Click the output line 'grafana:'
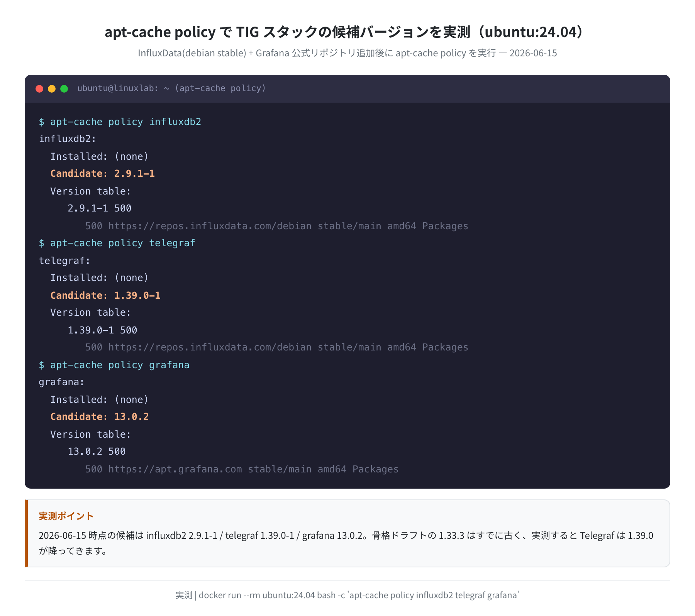Image resolution: width=695 pixels, height=616 pixels. pos(62,382)
